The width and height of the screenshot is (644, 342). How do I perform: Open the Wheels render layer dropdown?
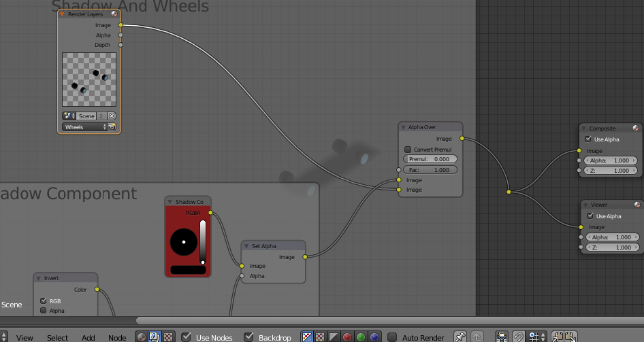[x=84, y=126]
